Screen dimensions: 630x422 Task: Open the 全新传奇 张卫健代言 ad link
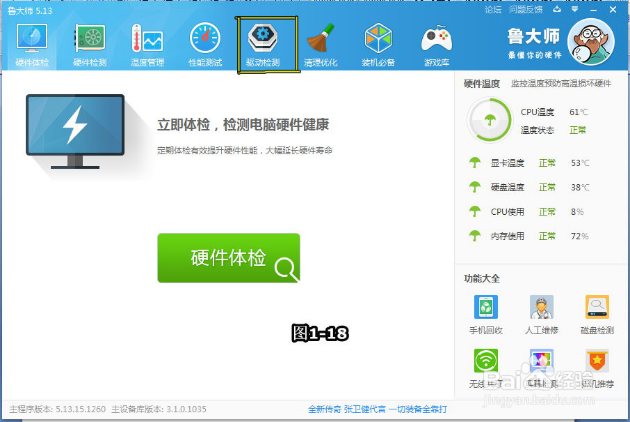coord(377,409)
